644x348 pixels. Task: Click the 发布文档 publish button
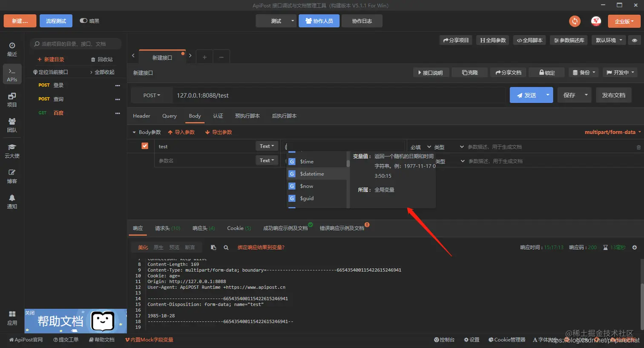614,95
